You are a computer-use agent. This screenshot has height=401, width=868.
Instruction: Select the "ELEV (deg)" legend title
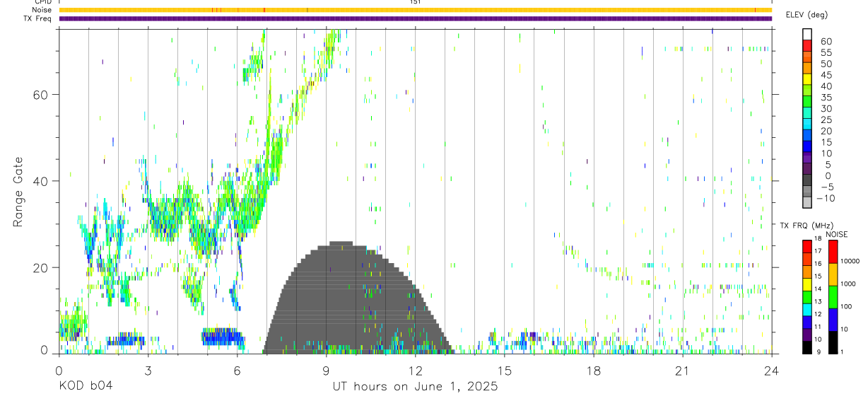point(807,14)
